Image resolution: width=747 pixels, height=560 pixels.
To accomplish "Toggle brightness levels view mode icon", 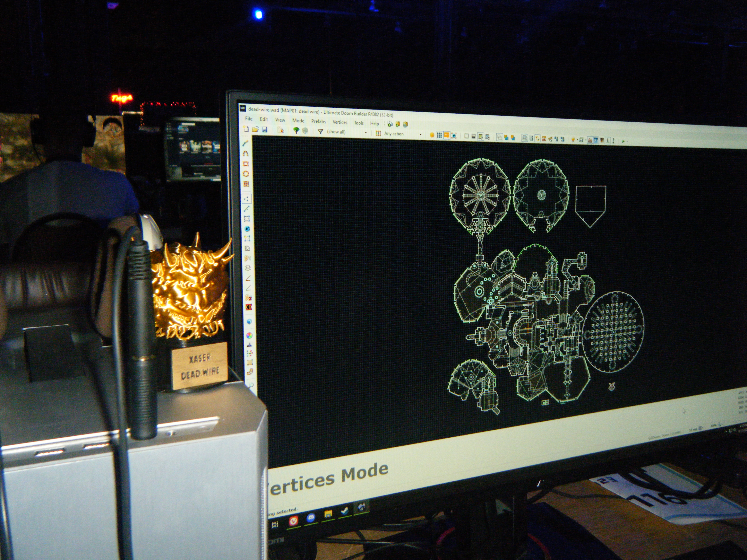I will (473, 136).
